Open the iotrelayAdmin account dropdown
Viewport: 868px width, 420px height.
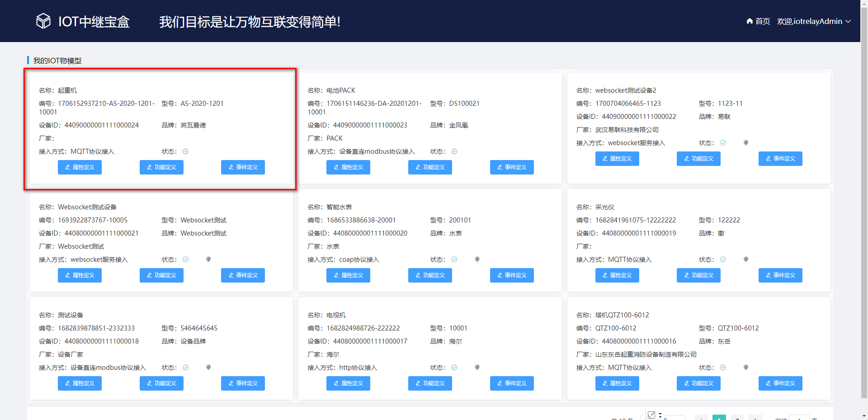pyautogui.click(x=849, y=21)
